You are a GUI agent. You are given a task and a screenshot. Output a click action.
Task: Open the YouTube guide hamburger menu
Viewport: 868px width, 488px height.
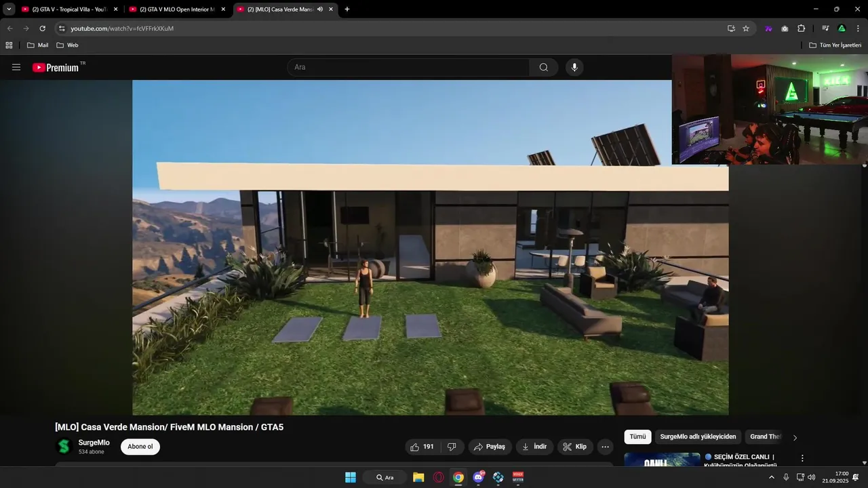16,67
